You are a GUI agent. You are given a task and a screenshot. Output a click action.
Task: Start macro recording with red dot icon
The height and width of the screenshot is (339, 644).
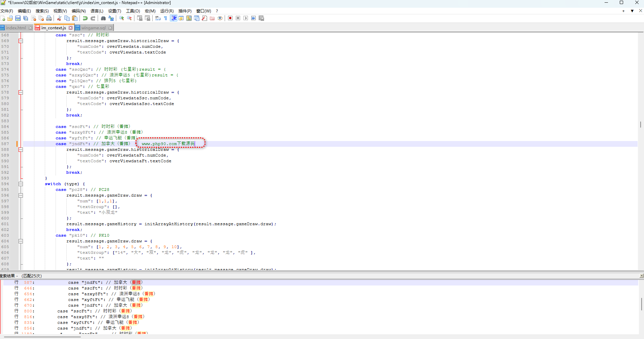230,18
